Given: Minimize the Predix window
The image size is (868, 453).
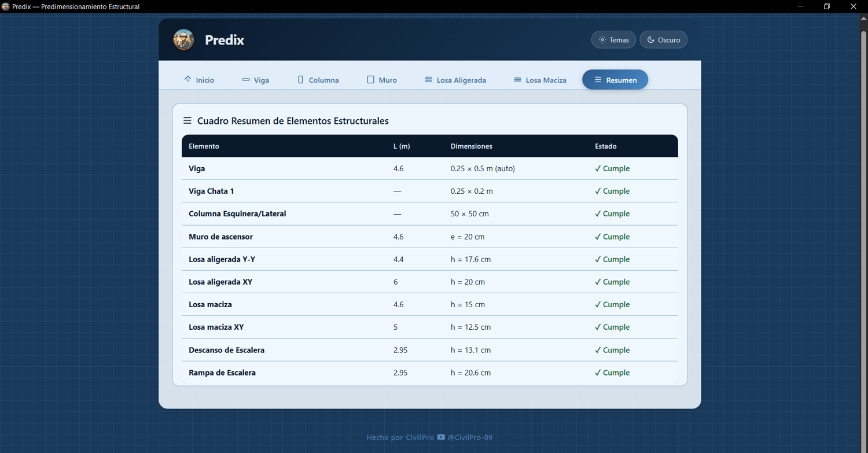Looking at the screenshot, I should [x=801, y=6].
